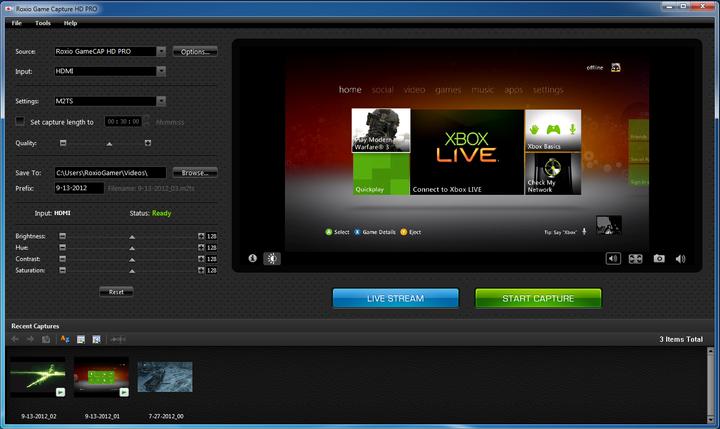Click the Saturation slider handle
720x429 pixels.
[132, 271]
